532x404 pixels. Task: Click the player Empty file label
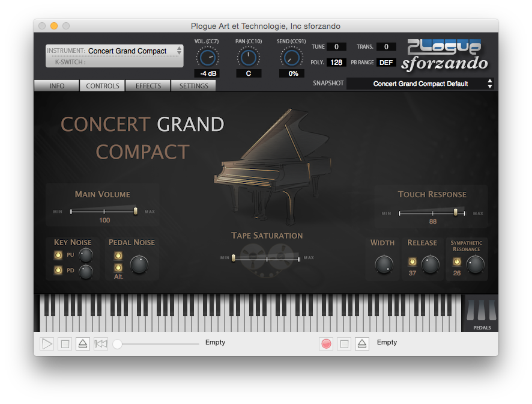pos(215,342)
